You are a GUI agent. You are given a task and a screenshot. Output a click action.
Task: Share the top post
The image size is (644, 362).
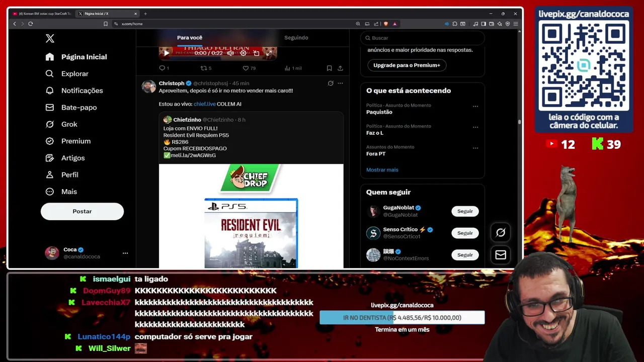[340, 68]
